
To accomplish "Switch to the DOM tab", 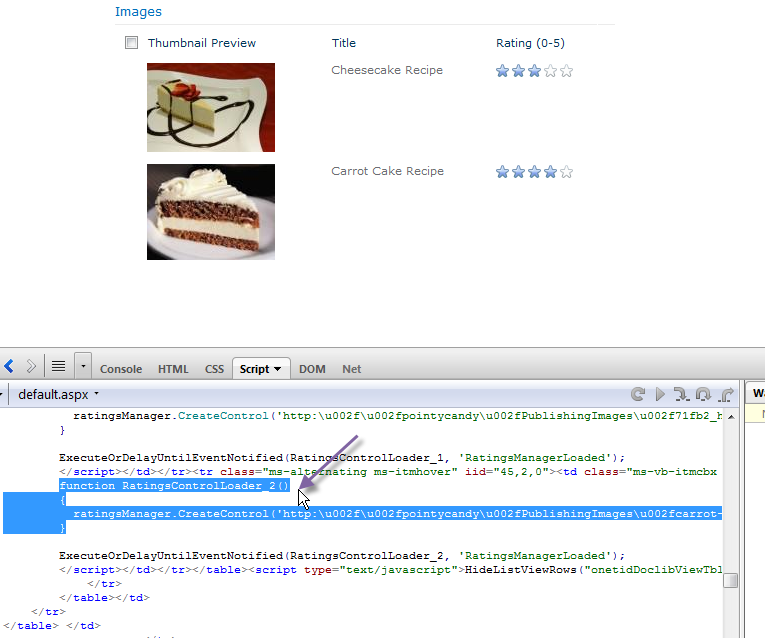I will pos(312,369).
